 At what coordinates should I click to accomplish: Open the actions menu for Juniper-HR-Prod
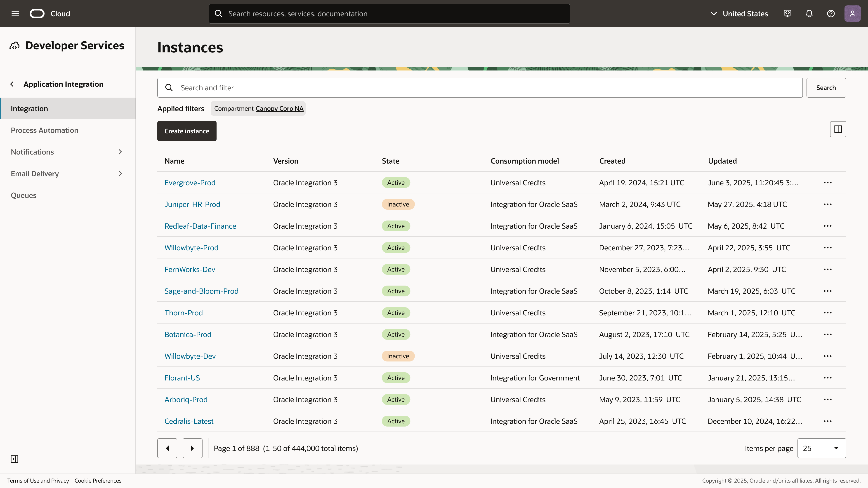[828, 204]
